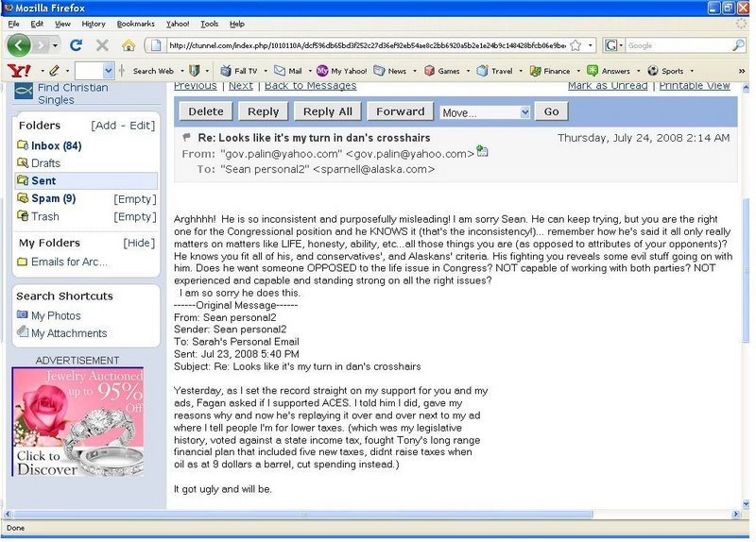The image size is (756, 542).
Task: Add sender to contacts via address-card icon
Action: (x=482, y=151)
